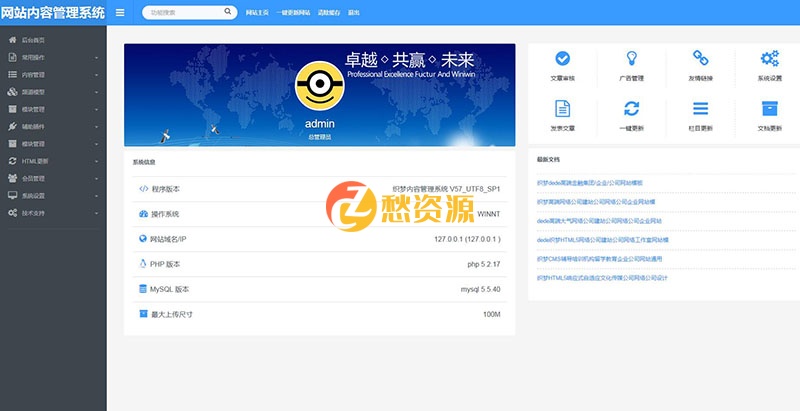Image resolution: width=800 pixels, height=411 pixels.
Task: Expand the 技术支持 sidebar arrow
Action: (96, 213)
